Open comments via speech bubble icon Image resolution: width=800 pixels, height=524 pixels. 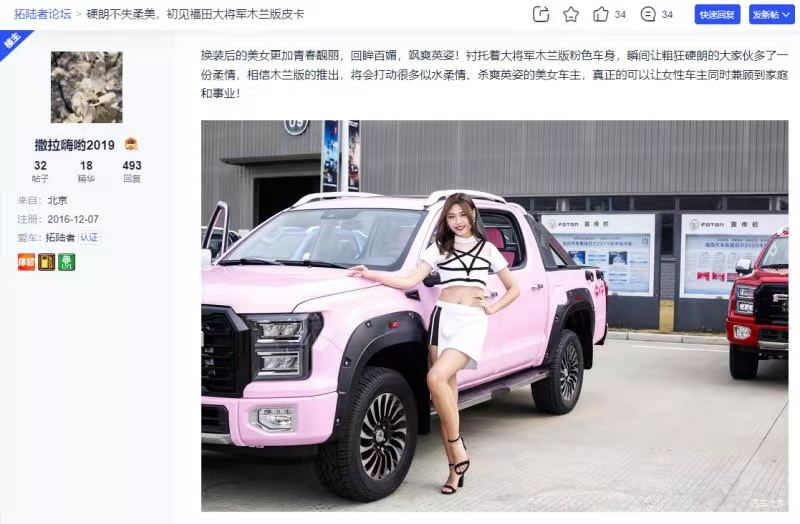click(648, 14)
